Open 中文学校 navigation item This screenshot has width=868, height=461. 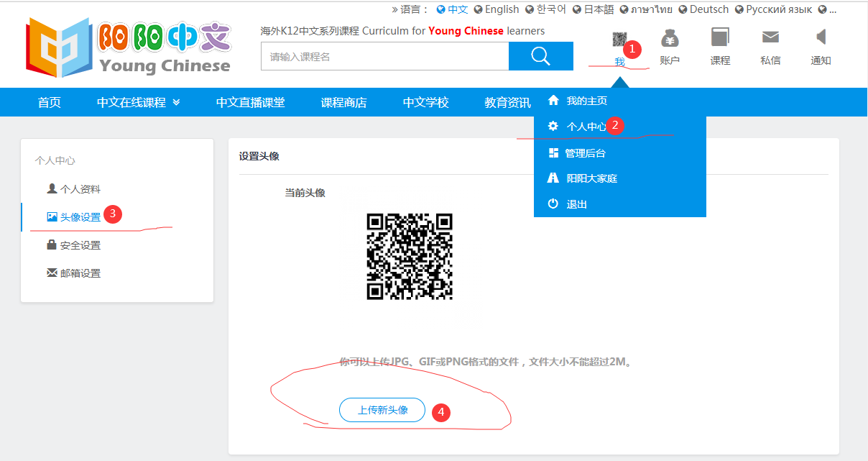[x=425, y=102]
